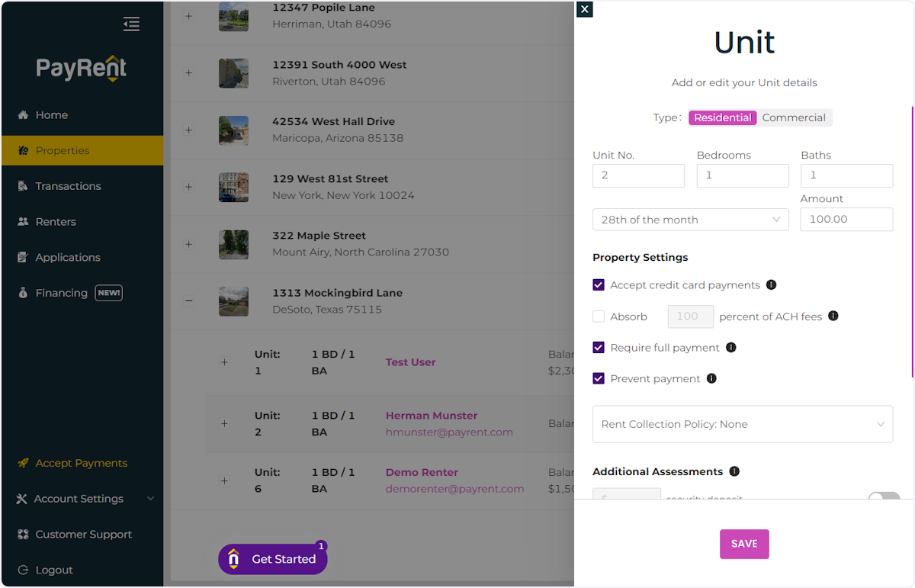Click the ACH percent 100 field
The height and width of the screenshot is (588, 915).
pos(691,316)
